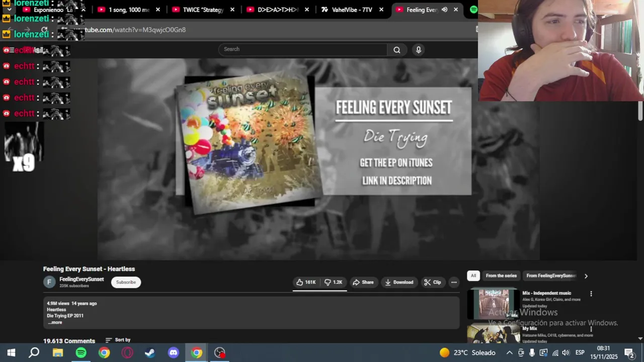Mute audio on the Feeling Every tab
The image size is (644, 362).
tap(444, 10)
